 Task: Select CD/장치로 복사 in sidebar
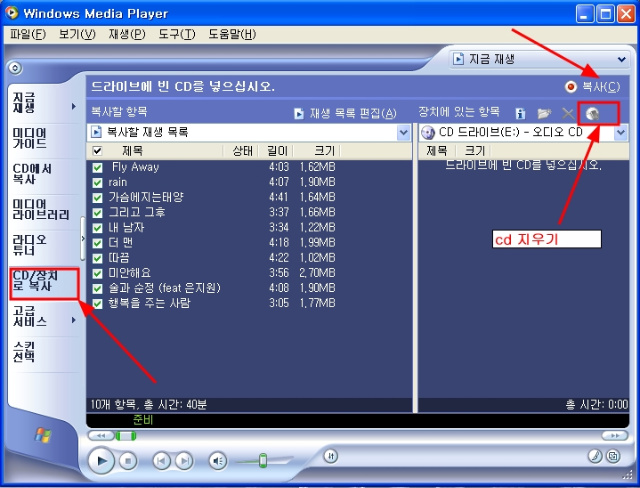pyautogui.click(x=35, y=280)
